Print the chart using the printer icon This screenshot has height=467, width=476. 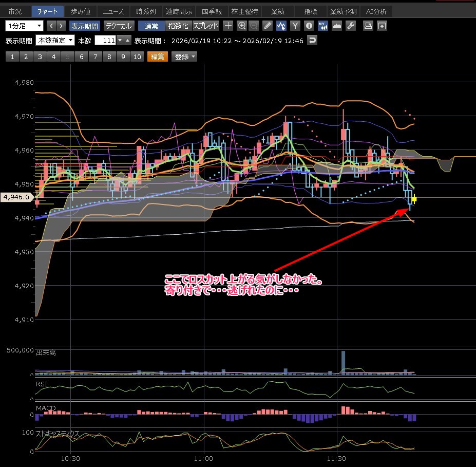point(368,26)
